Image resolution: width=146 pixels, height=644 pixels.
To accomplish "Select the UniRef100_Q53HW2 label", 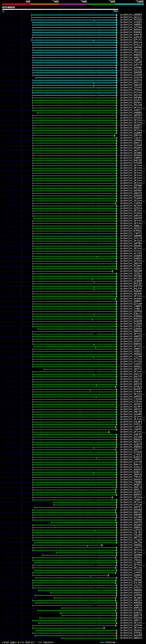I will coord(131,153).
